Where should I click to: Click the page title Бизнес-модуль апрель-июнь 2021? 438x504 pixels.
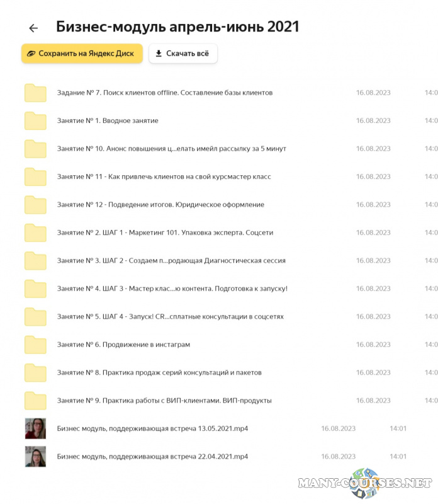(177, 26)
